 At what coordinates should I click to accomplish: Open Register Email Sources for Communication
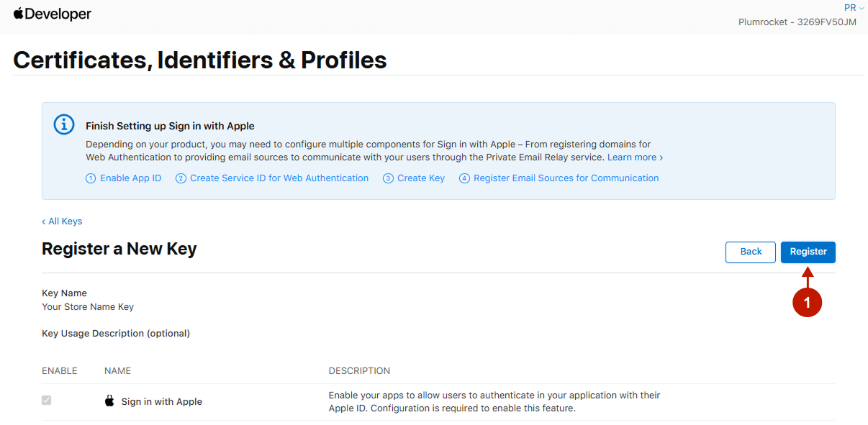[x=559, y=178]
